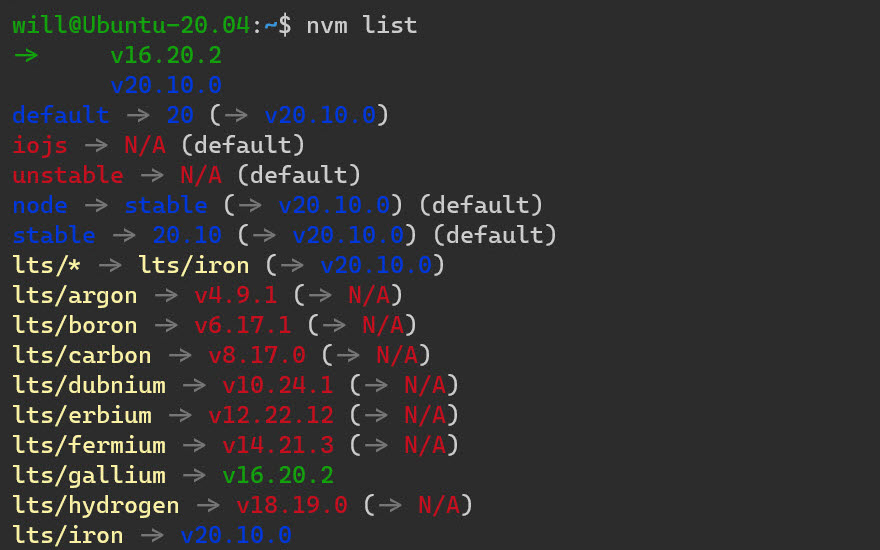Image resolution: width=880 pixels, height=550 pixels.
Task: Click the 'lts/gallium' alias
Action: click(x=89, y=476)
